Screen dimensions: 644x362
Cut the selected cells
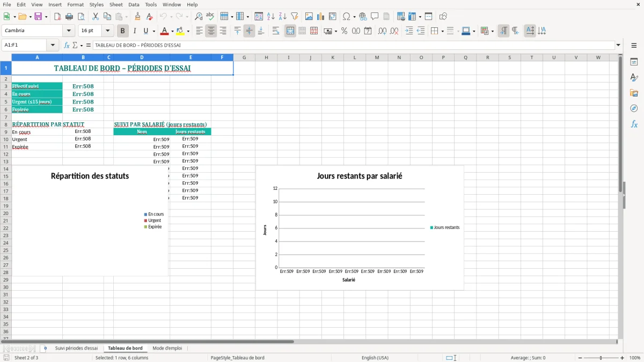coord(96,17)
